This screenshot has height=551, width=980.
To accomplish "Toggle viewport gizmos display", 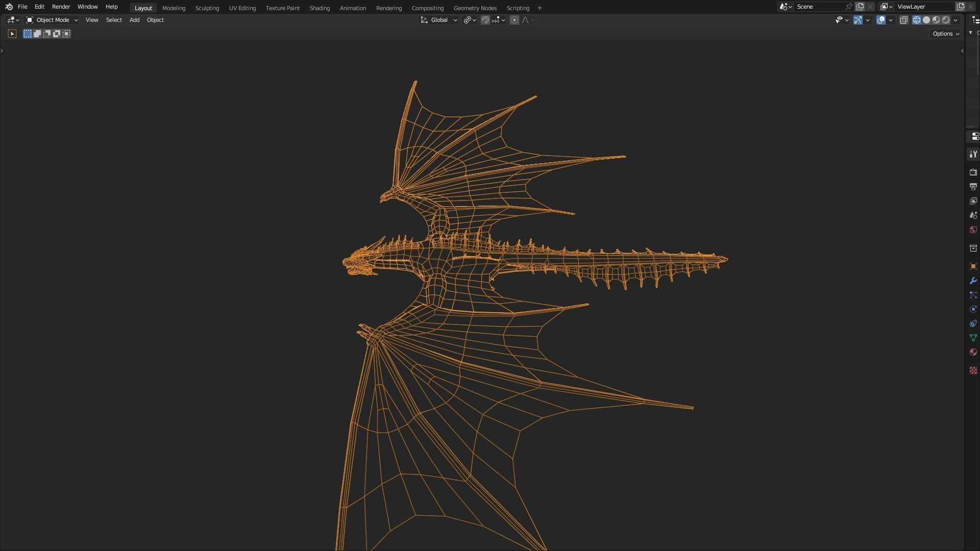I will tap(858, 20).
